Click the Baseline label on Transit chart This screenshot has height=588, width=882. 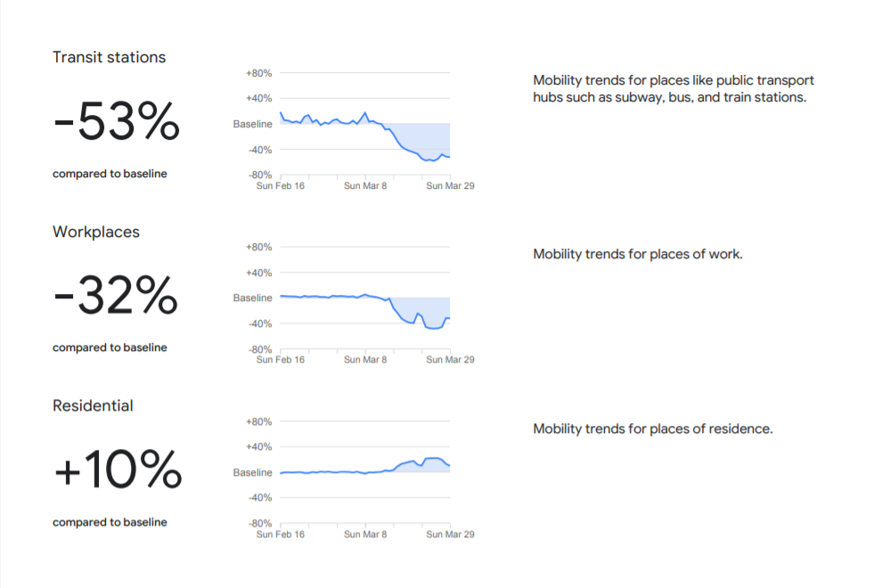253,124
